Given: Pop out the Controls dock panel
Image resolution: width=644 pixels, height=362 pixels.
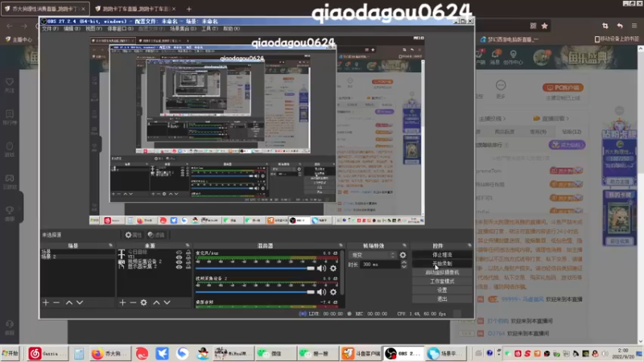Looking at the screenshot, I should coord(469,245).
